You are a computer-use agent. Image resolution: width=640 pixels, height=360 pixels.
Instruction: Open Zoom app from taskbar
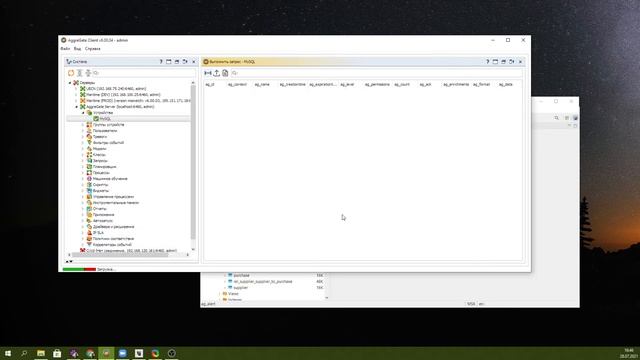122,353
